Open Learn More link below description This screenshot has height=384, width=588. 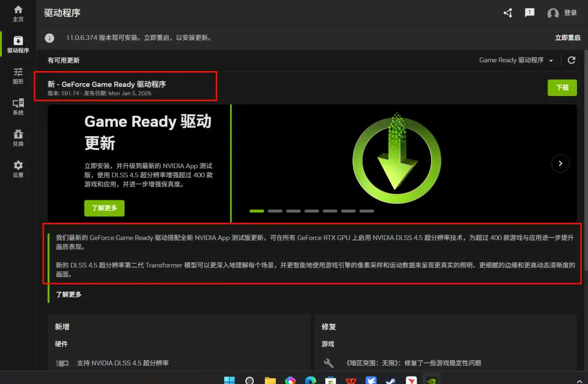(x=69, y=294)
